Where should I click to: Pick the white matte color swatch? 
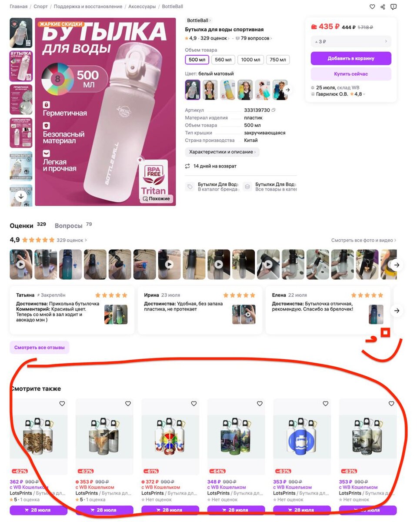pos(193,90)
